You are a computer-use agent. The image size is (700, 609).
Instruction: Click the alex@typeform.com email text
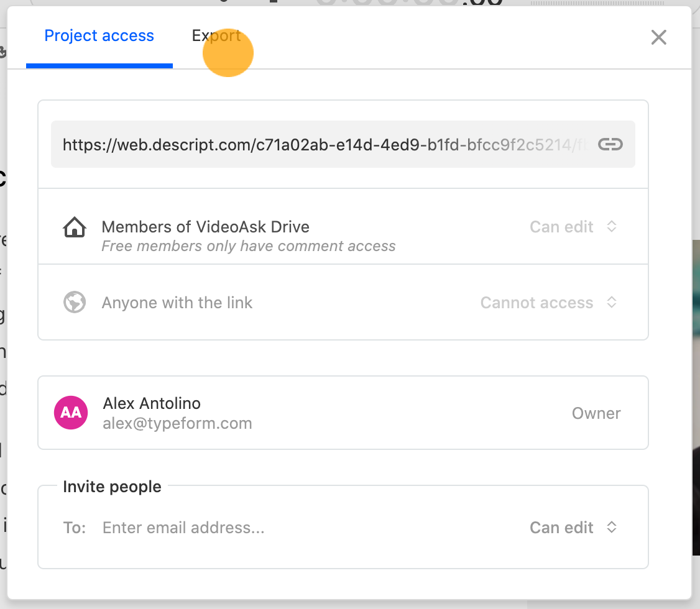(177, 423)
